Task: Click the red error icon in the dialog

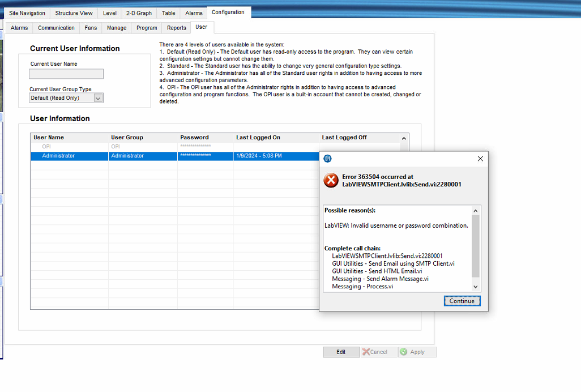Action: click(331, 181)
